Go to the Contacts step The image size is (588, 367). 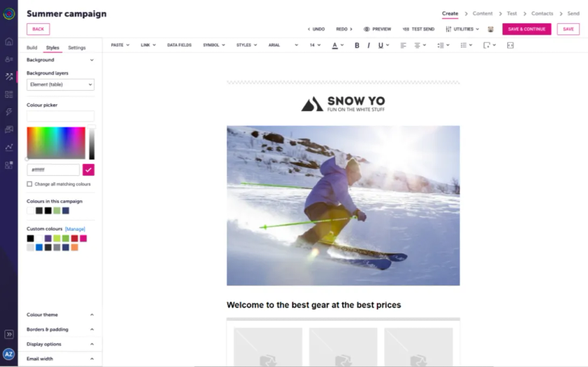click(542, 13)
